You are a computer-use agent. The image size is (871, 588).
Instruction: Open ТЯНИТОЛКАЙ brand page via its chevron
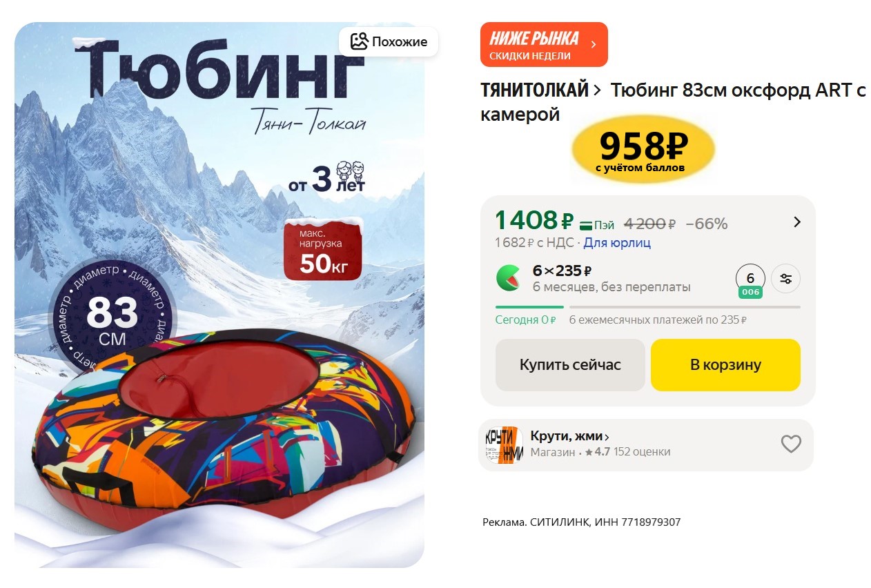[x=597, y=90]
